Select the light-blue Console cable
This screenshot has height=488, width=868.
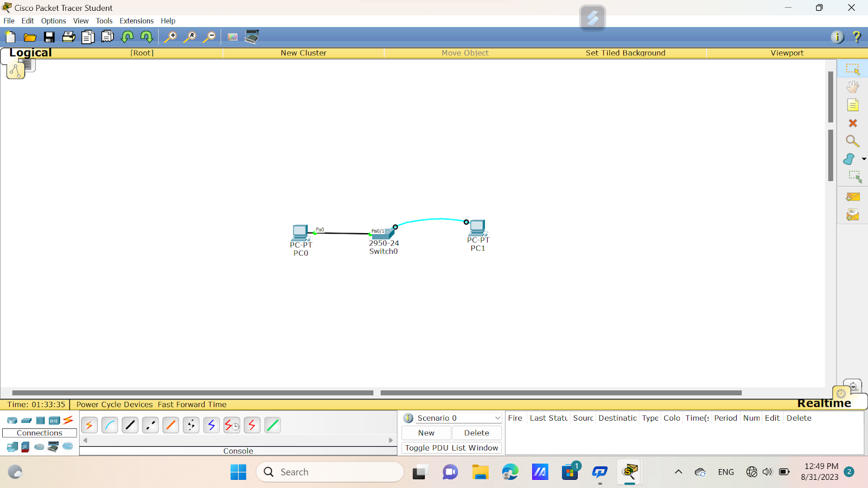pos(110,425)
